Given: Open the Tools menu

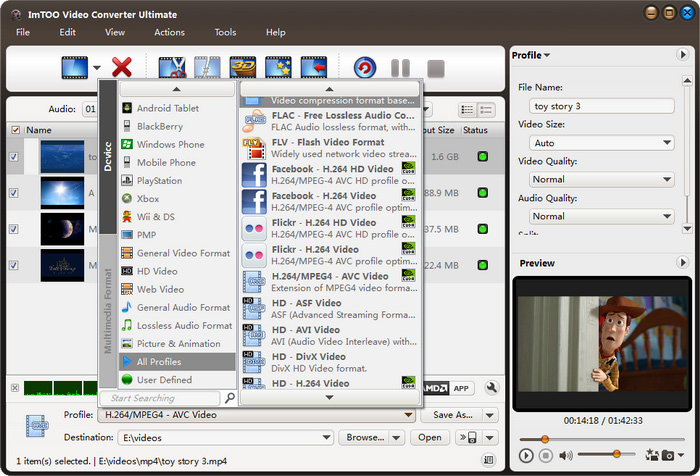Looking at the screenshot, I should (225, 32).
